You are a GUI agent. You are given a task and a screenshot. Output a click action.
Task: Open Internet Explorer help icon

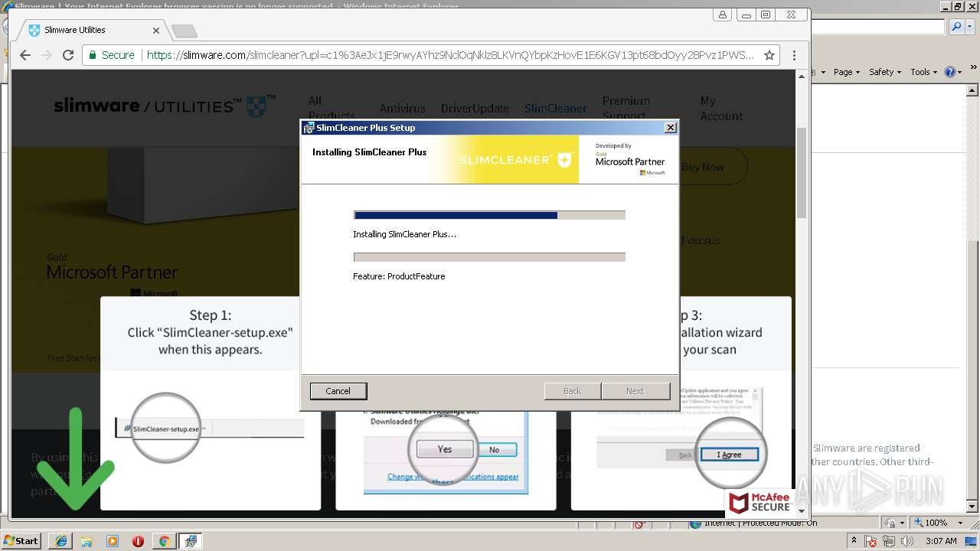(x=950, y=72)
